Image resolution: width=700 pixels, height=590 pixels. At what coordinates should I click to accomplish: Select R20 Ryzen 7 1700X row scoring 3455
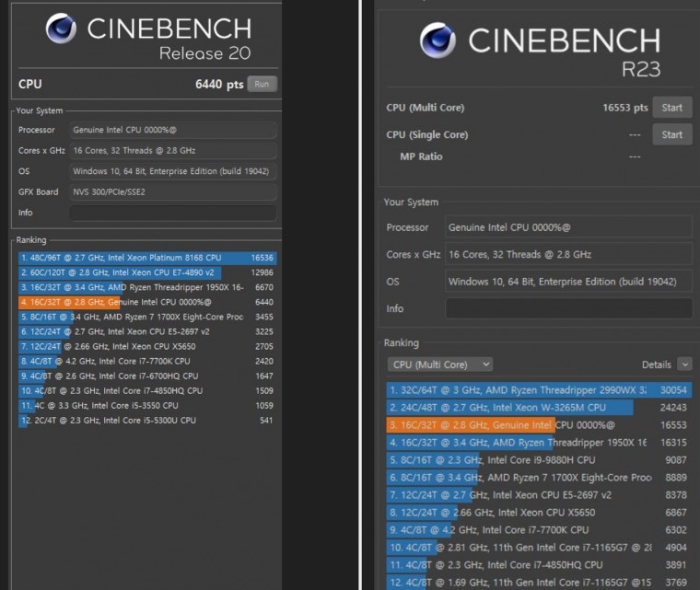(x=147, y=317)
